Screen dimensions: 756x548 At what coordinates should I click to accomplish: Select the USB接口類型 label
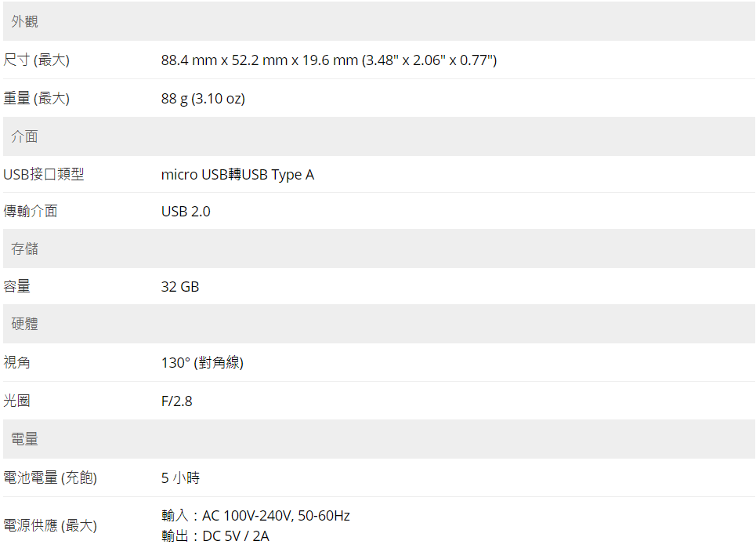pyautogui.click(x=44, y=174)
